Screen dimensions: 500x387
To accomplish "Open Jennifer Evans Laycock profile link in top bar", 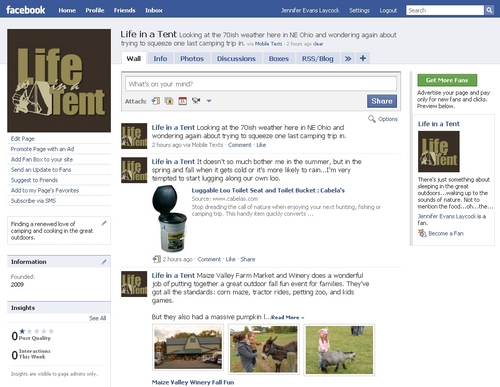I will pos(310,10).
